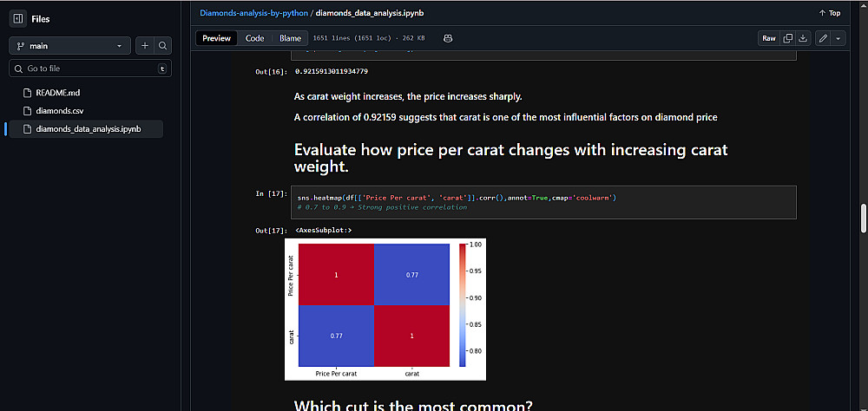Click the add file plus icon
Image resolution: width=868 pixels, height=411 pixels.
pyautogui.click(x=145, y=46)
